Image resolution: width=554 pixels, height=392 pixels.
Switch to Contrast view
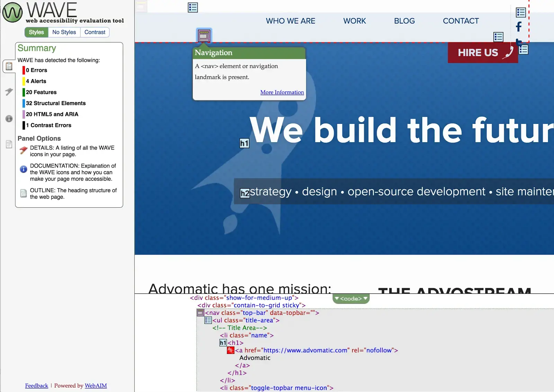tap(95, 32)
